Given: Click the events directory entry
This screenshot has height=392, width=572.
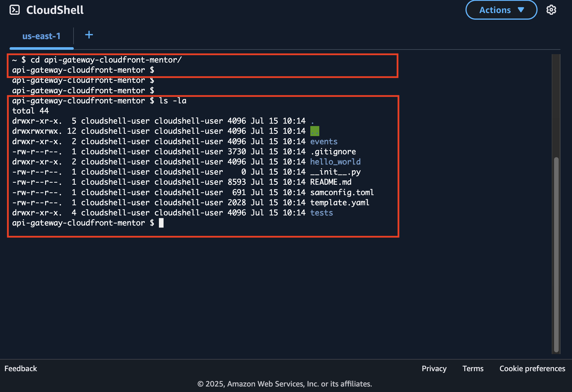Looking at the screenshot, I should 324,142.
